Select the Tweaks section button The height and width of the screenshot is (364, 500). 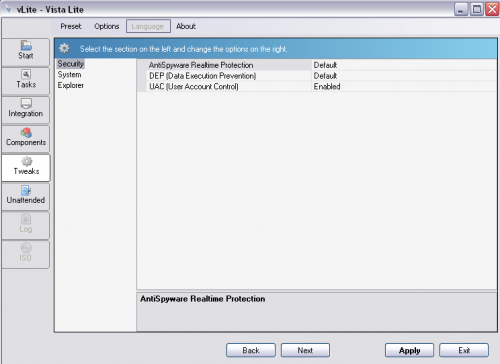click(x=26, y=168)
